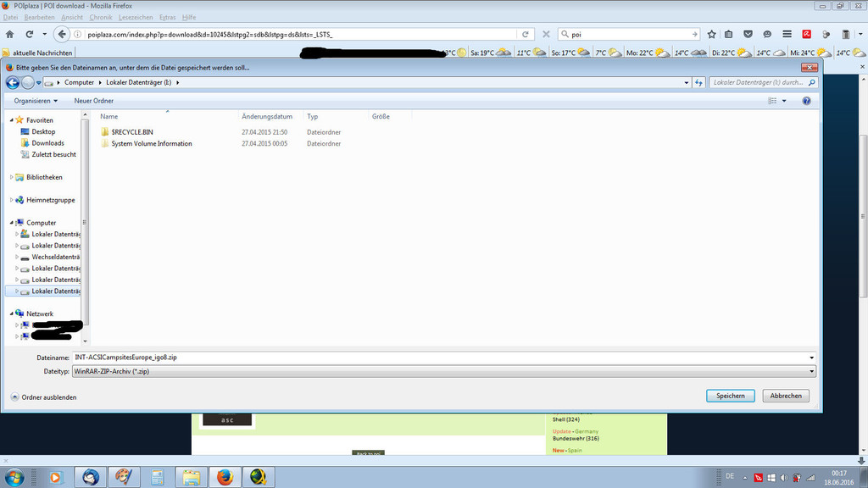The image size is (868, 488).
Task: Open Paint from the taskbar
Action: 124,477
